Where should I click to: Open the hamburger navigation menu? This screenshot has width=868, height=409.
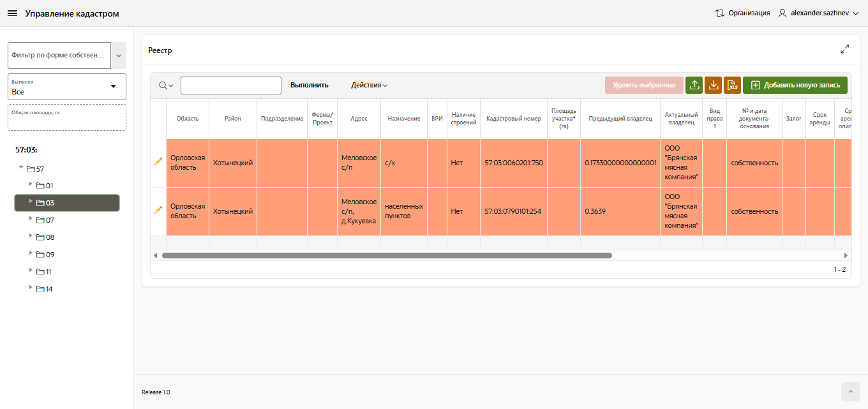pyautogui.click(x=12, y=13)
